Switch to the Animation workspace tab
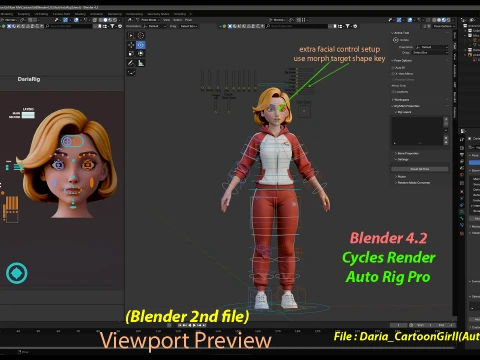The width and height of the screenshot is (480, 360). point(96,14)
